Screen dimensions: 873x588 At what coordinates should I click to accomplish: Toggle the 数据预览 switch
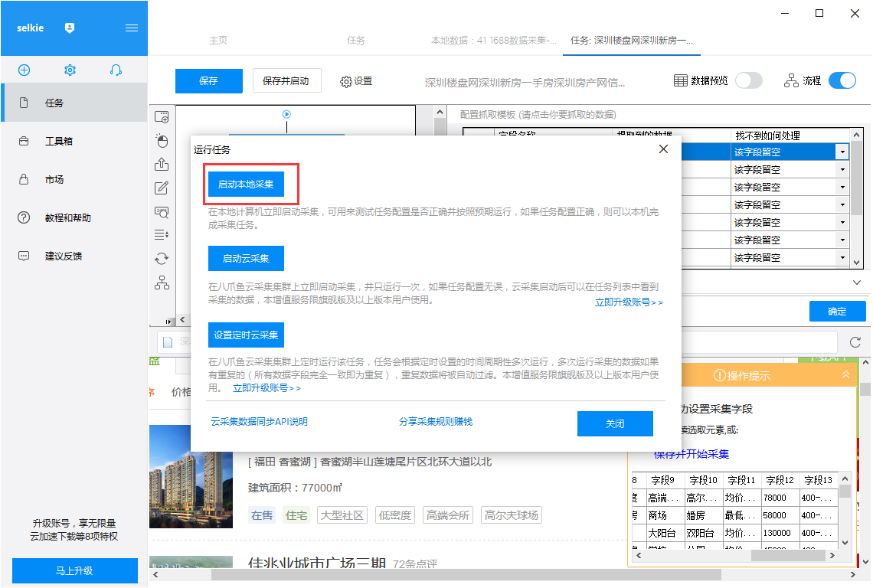pyautogui.click(x=748, y=80)
